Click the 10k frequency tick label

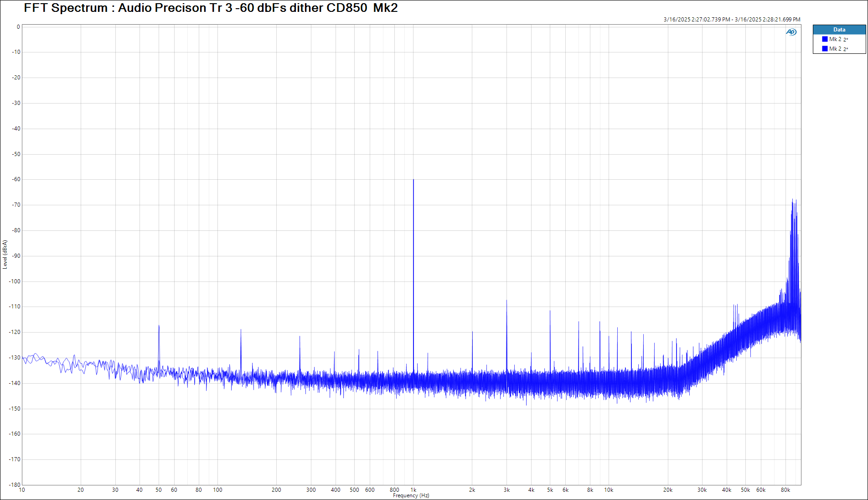609,490
